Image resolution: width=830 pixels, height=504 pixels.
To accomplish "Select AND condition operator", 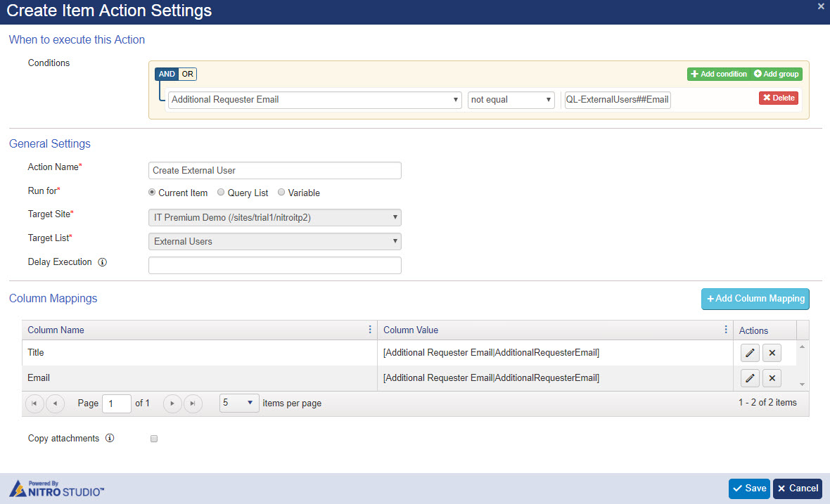I will click(x=167, y=74).
